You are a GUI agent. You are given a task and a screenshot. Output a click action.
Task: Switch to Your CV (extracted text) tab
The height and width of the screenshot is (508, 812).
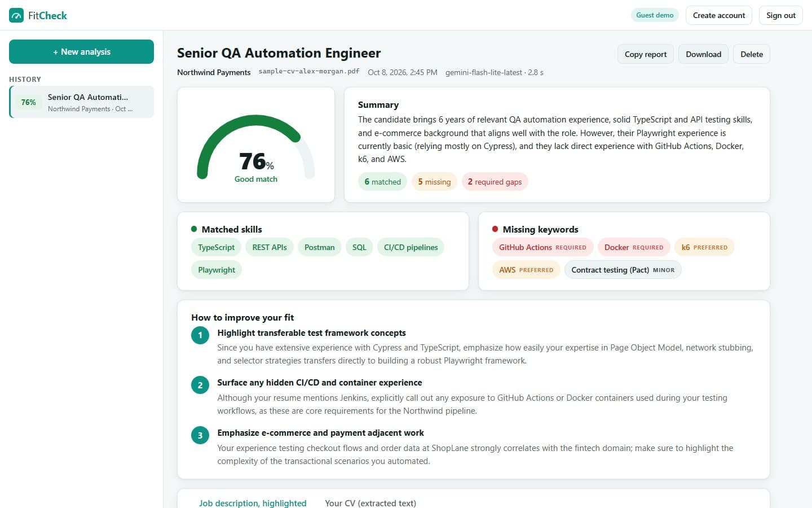click(x=370, y=503)
